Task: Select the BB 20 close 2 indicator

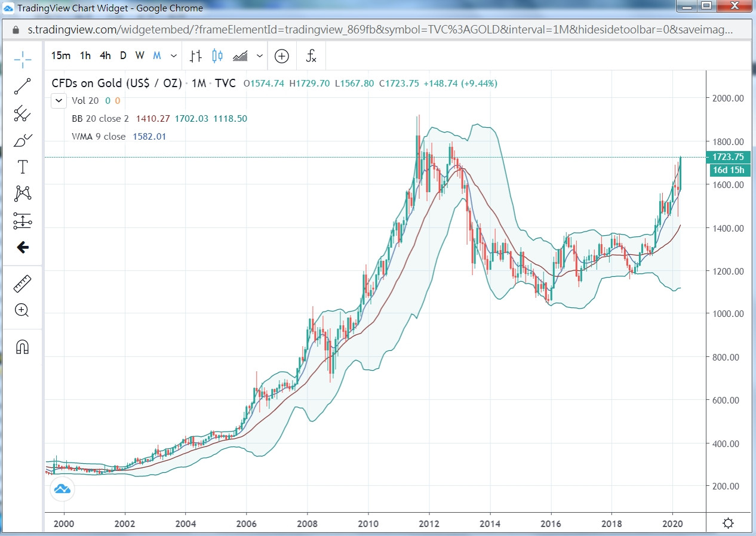Action: 100,119
